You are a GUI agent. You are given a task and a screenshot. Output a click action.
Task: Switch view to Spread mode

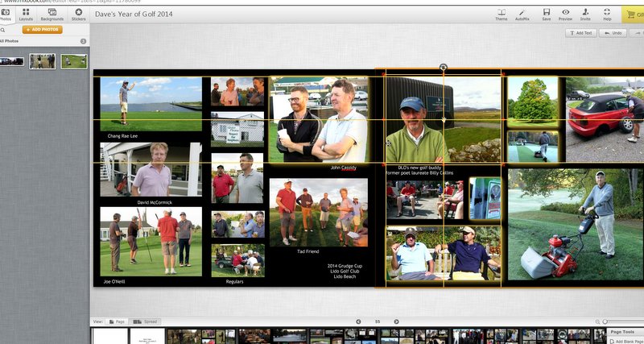[x=145, y=321]
